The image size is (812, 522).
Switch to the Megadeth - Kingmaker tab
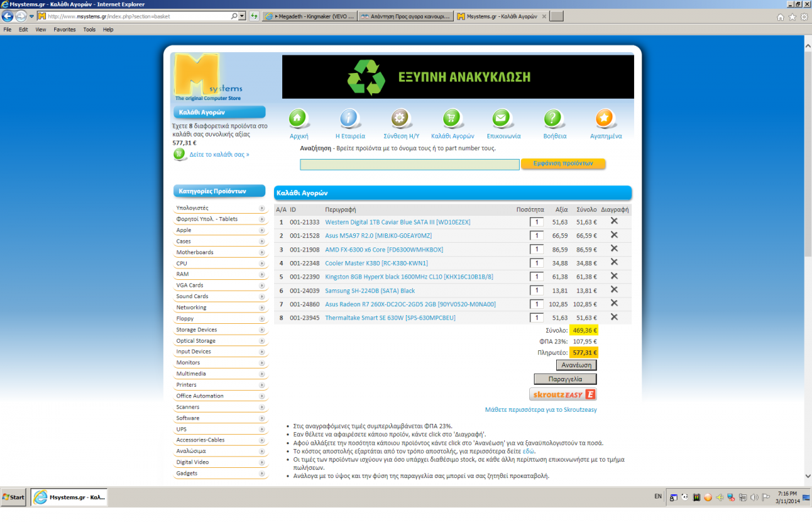(309, 16)
